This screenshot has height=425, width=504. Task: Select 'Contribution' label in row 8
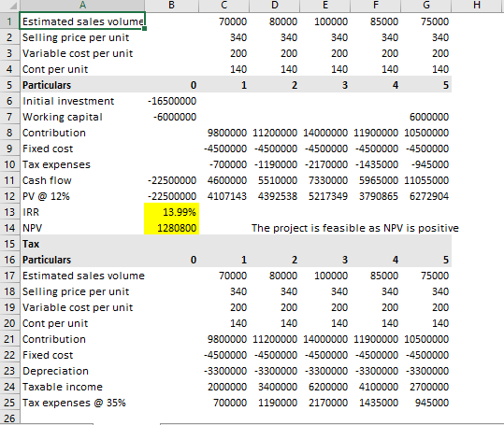82,133
